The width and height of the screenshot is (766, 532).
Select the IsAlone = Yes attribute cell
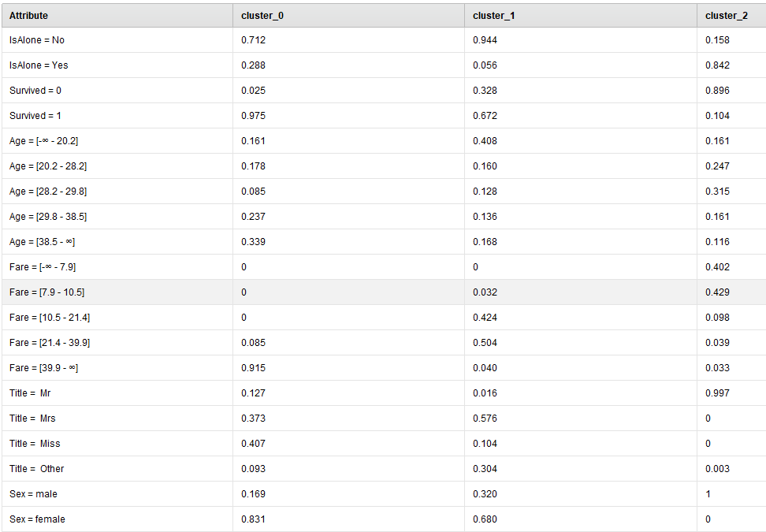coord(117,65)
